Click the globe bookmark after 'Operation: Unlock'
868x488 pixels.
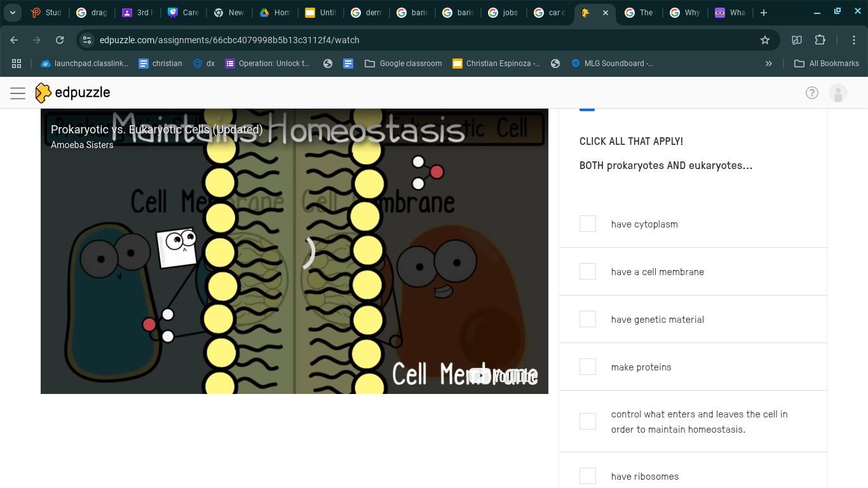point(328,64)
